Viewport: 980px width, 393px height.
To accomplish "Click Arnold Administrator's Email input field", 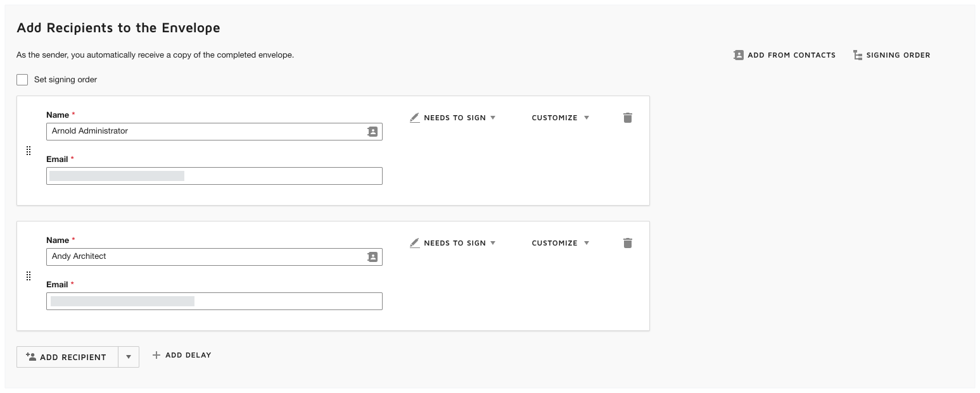I will click(x=214, y=175).
